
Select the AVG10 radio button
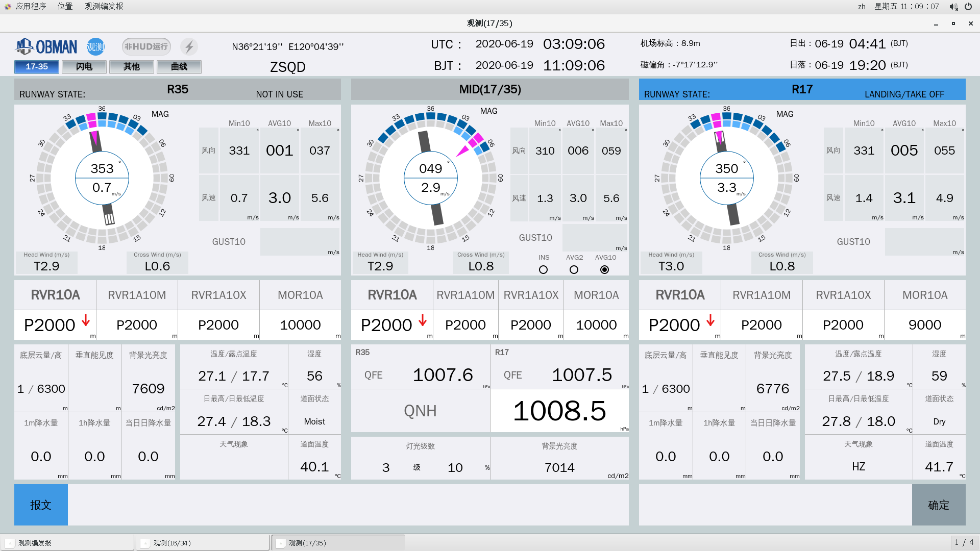(x=604, y=270)
